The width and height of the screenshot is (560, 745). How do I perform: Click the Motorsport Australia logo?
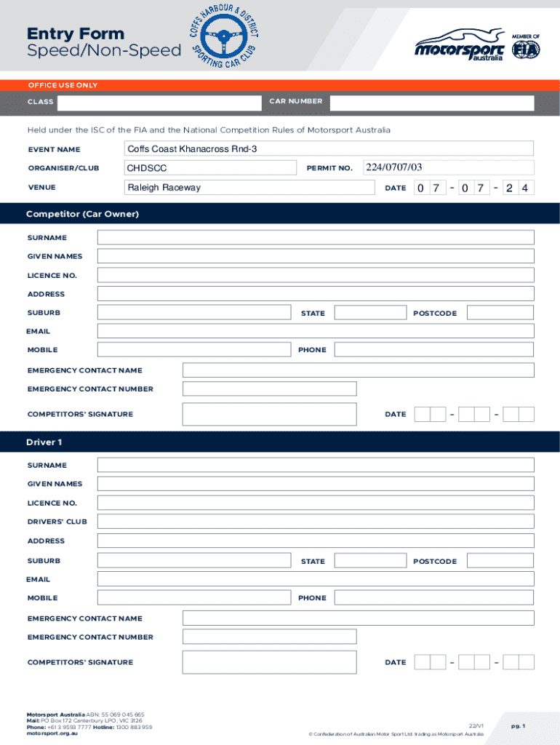[459, 46]
